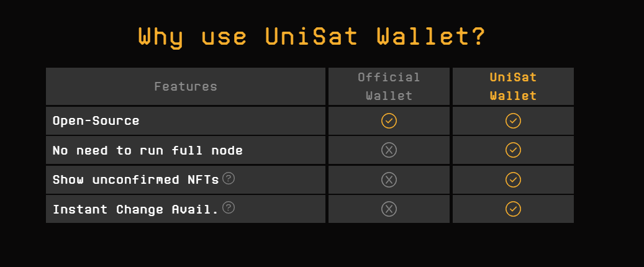Click the No need to run full node label
644x267 pixels.
tap(147, 150)
